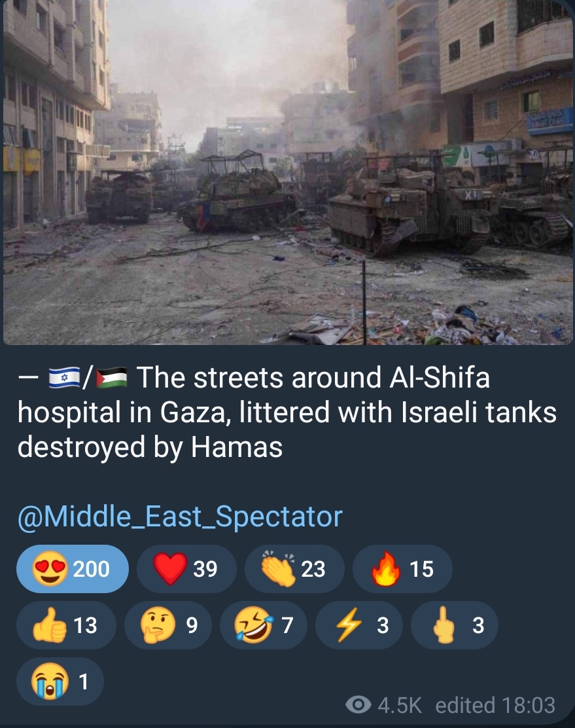Screen dimensions: 575x728
Task: React with the middle finger emoji
Action: pos(455,625)
